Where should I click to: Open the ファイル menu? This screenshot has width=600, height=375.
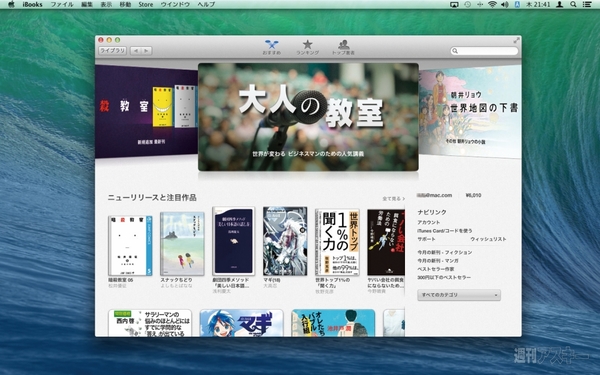(x=62, y=4)
